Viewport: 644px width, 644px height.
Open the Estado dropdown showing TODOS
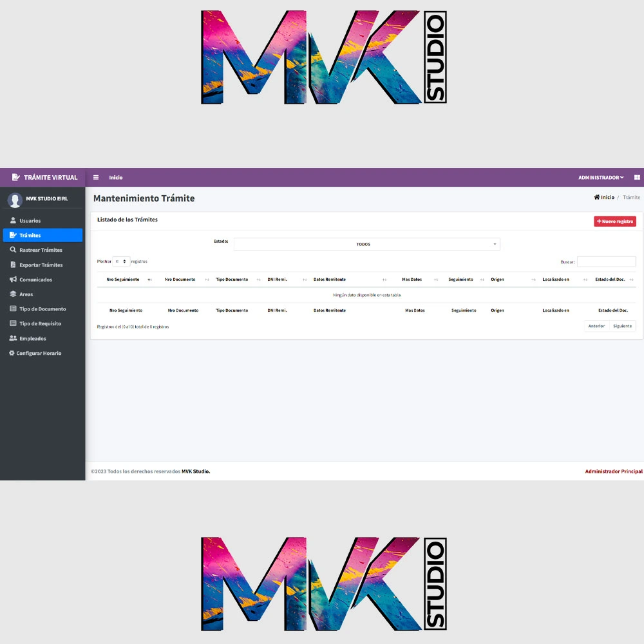367,244
